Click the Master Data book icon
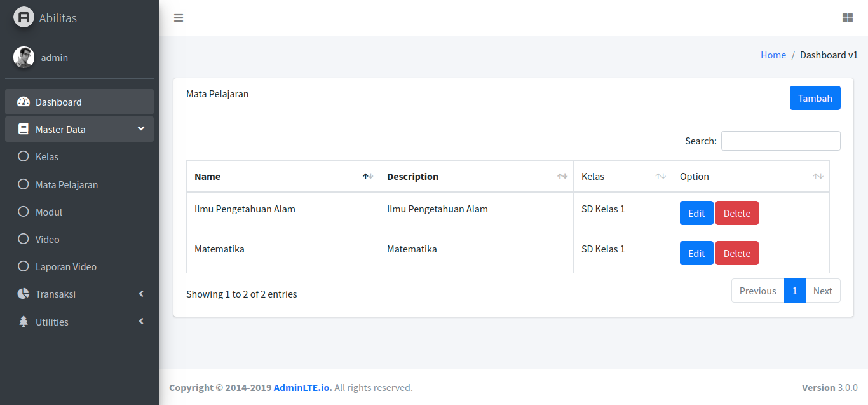The height and width of the screenshot is (405, 868). click(x=24, y=129)
